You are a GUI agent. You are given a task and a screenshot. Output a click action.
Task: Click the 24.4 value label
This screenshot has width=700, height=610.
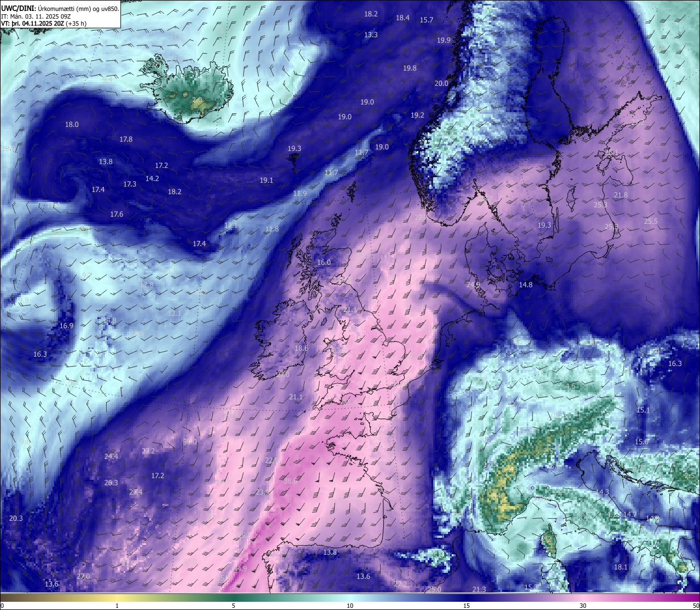click(x=111, y=456)
